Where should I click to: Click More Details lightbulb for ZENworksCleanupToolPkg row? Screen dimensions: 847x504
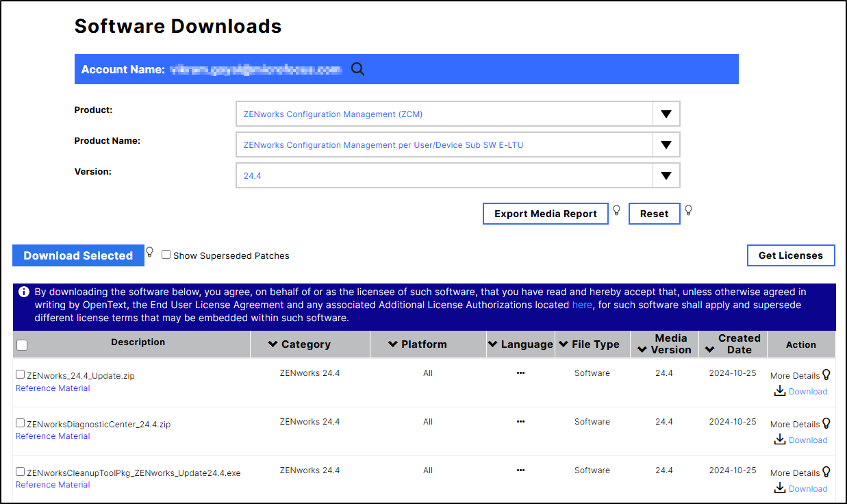pos(826,472)
